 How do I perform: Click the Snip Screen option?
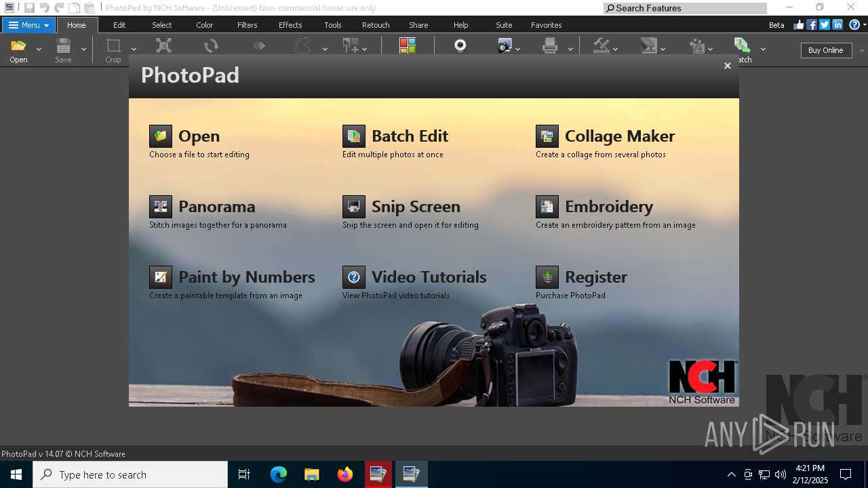(x=416, y=207)
